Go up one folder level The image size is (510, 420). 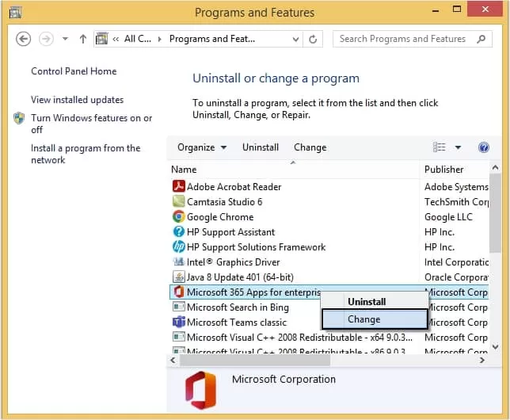pos(83,39)
